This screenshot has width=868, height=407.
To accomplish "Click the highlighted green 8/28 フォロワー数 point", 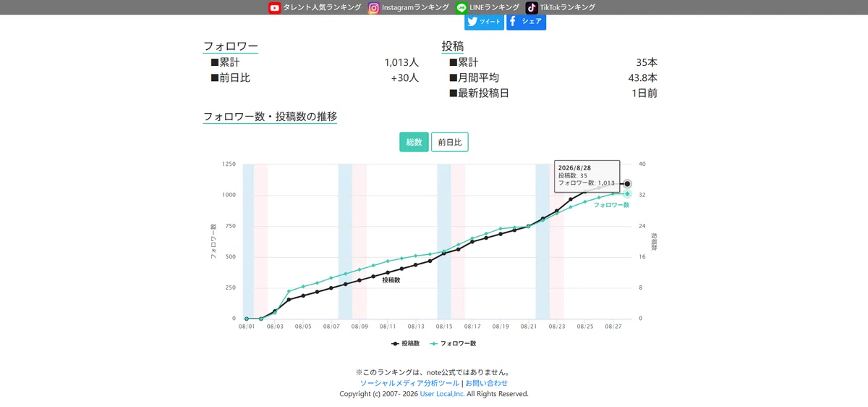I will coord(627,194).
